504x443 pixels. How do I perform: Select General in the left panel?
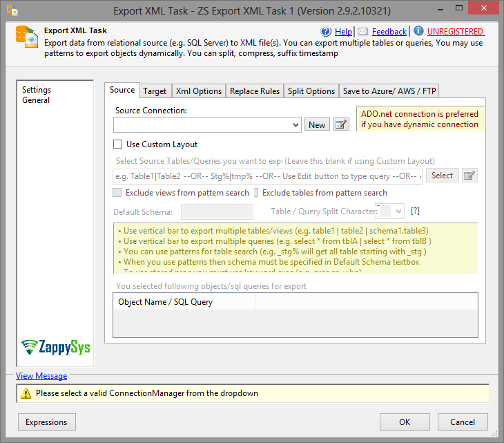(x=36, y=100)
